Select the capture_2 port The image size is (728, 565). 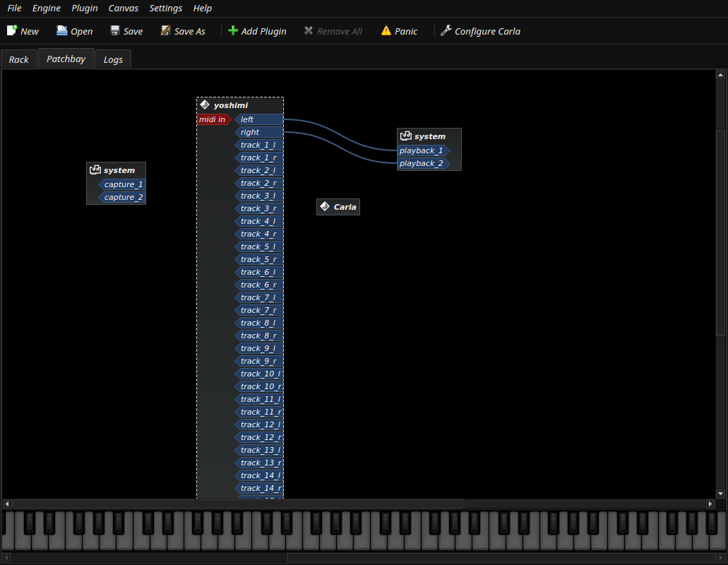pyautogui.click(x=122, y=197)
